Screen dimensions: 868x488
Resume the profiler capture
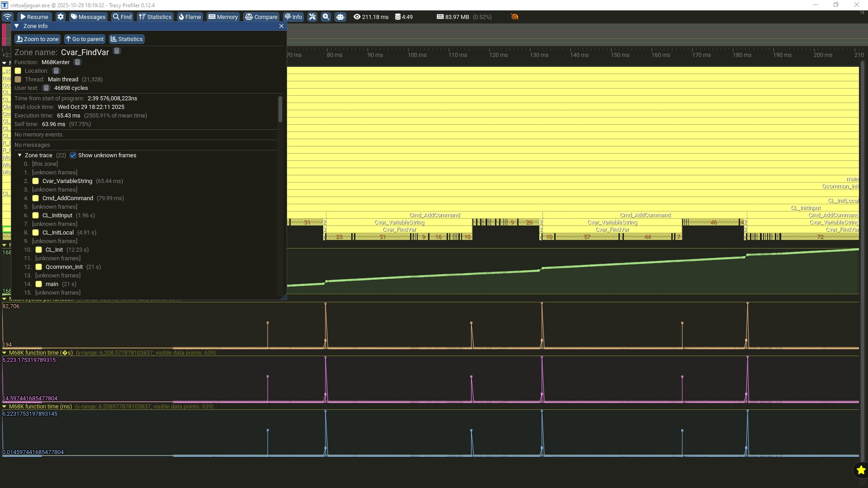coord(34,17)
